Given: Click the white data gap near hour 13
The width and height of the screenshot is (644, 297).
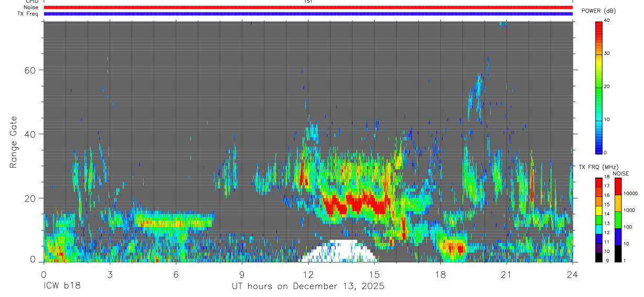Looking at the screenshot, I should coord(339,251).
